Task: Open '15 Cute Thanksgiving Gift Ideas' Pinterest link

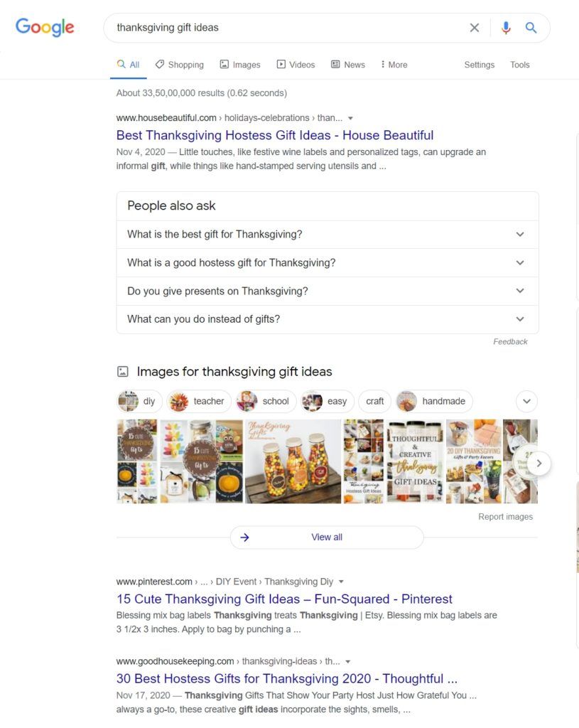Action: (x=284, y=599)
